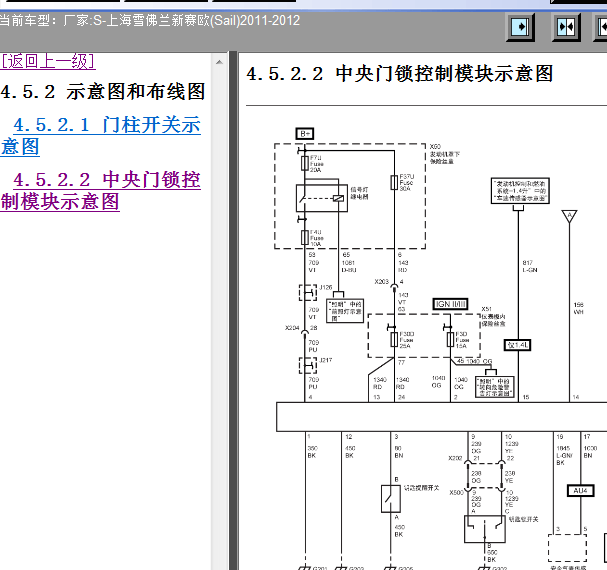The width and height of the screenshot is (607, 570).
Task: Click the right-arrow panel layout icon
Action: (521, 27)
